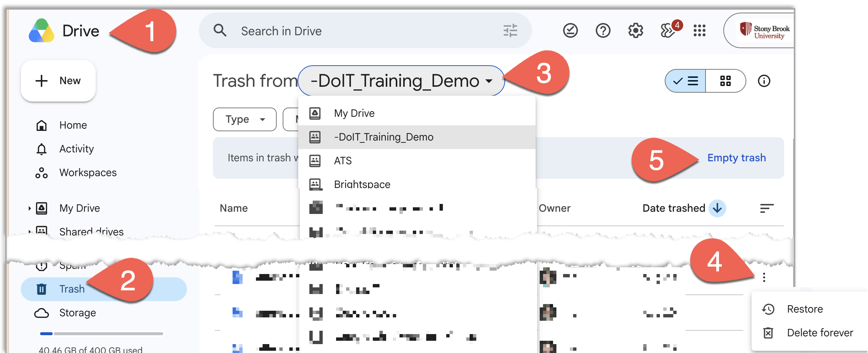
Task: Select Restore from the context menu
Action: point(809,309)
